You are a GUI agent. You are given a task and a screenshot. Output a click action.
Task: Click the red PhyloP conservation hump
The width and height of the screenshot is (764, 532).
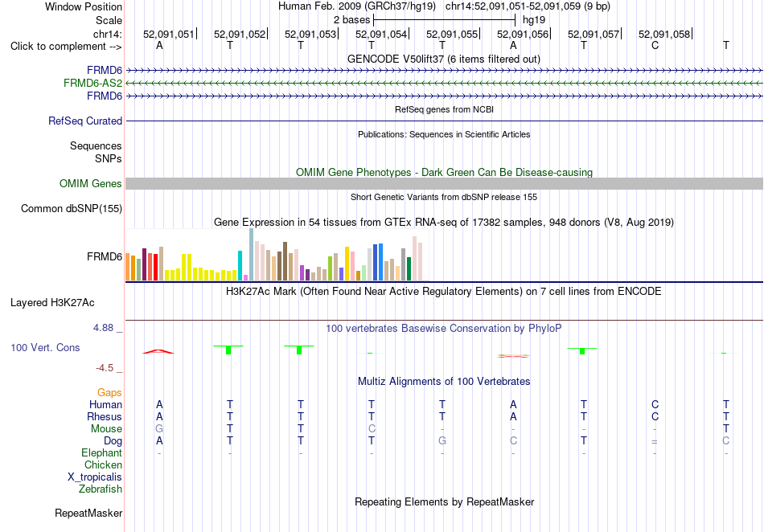(158, 351)
